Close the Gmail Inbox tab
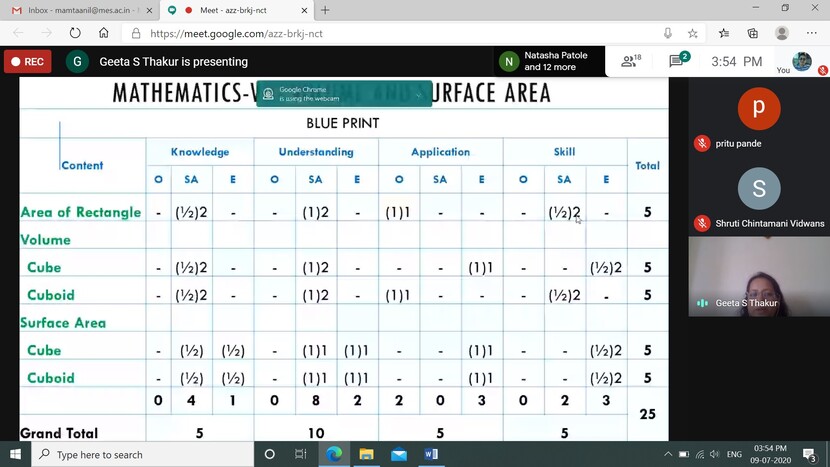Screen dimensions: 830x467 point(147,10)
